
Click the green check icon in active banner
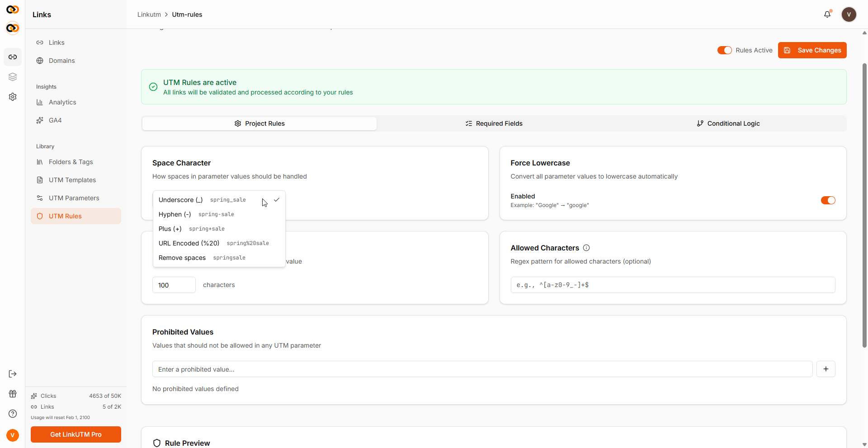[x=153, y=87]
